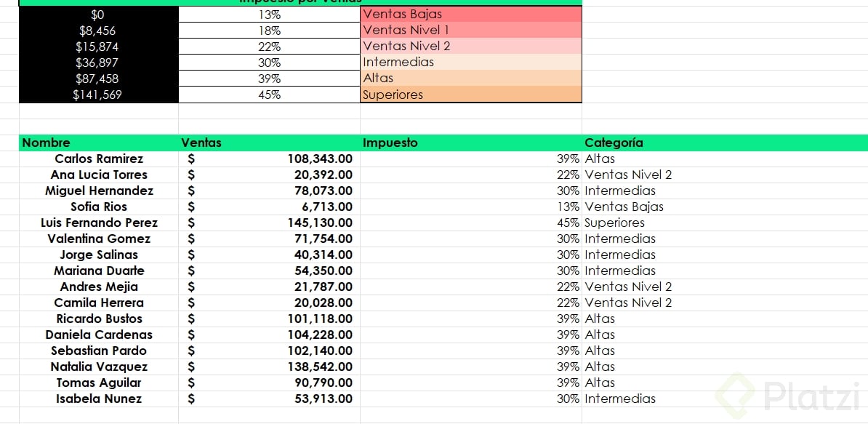Select the $36,897 threshold cell

pyautogui.click(x=98, y=63)
